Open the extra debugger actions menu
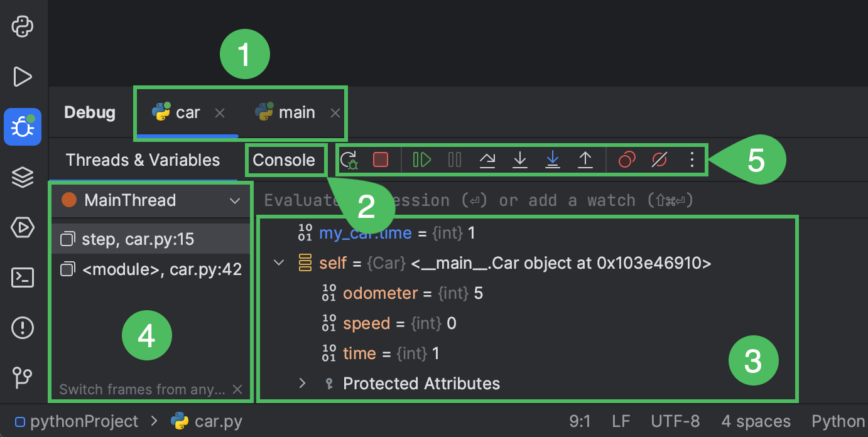Image resolution: width=868 pixels, height=437 pixels. 692,159
